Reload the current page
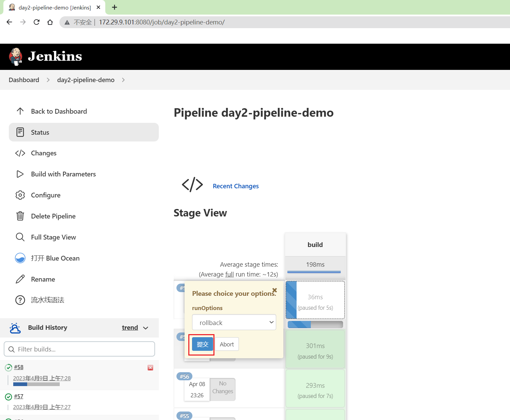The height and width of the screenshot is (420, 510). [x=37, y=22]
